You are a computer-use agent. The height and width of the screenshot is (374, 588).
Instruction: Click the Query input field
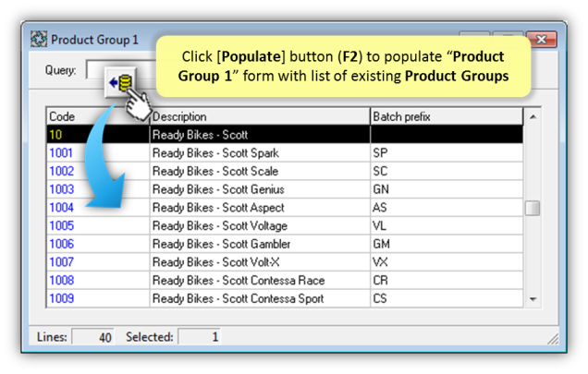point(122,69)
